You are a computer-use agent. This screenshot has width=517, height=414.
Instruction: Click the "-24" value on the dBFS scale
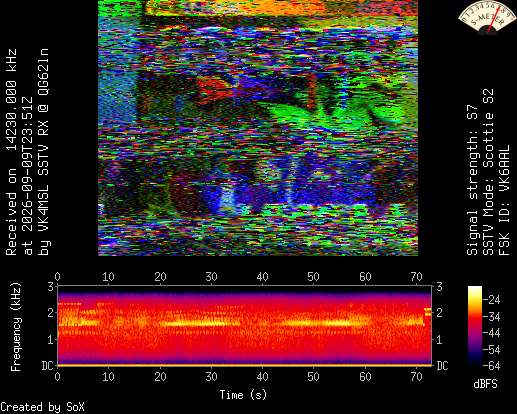[492, 300]
